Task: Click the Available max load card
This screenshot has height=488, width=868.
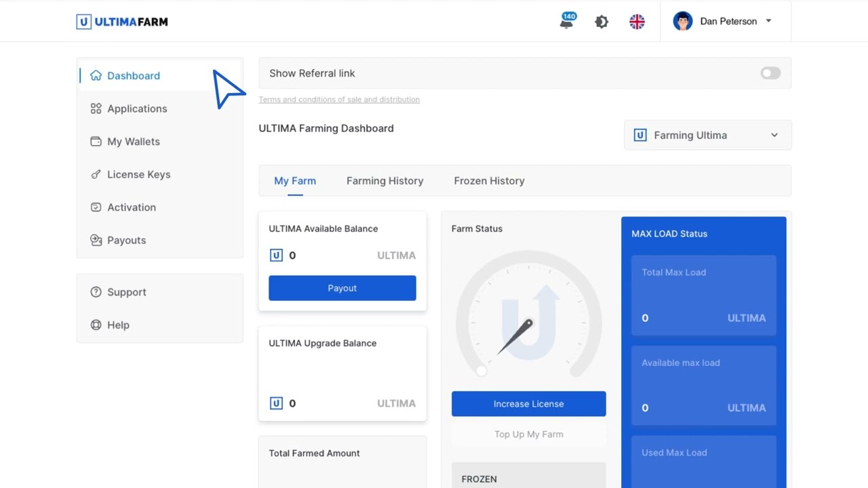Action: [x=704, y=386]
